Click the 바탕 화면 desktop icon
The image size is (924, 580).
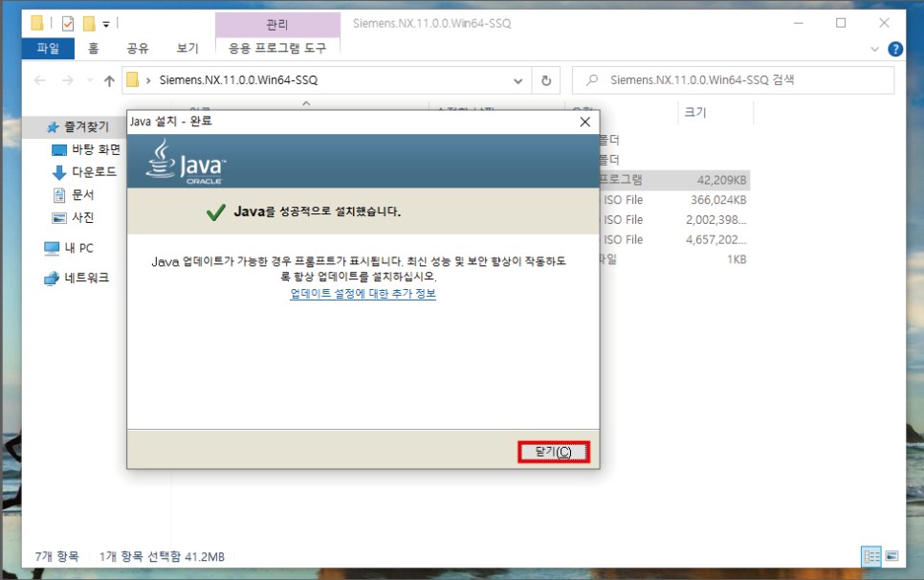[59, 150]
